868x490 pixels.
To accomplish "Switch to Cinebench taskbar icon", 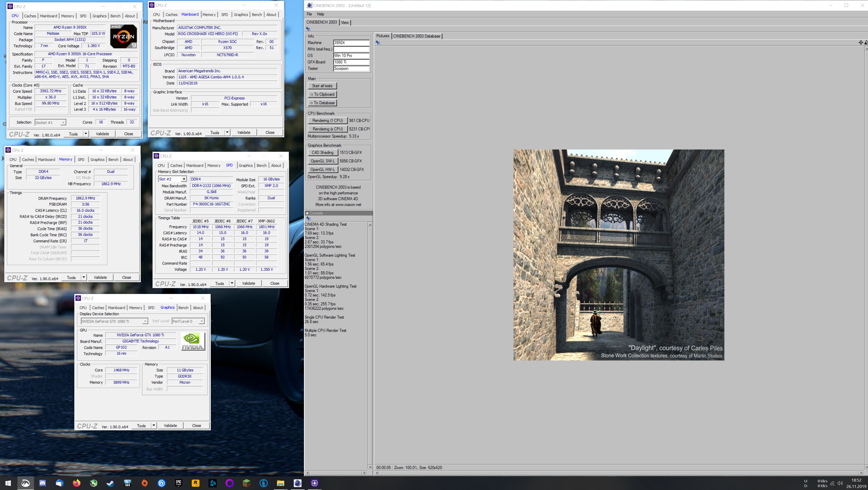I will pyautogui.click(x=298, y=483).
